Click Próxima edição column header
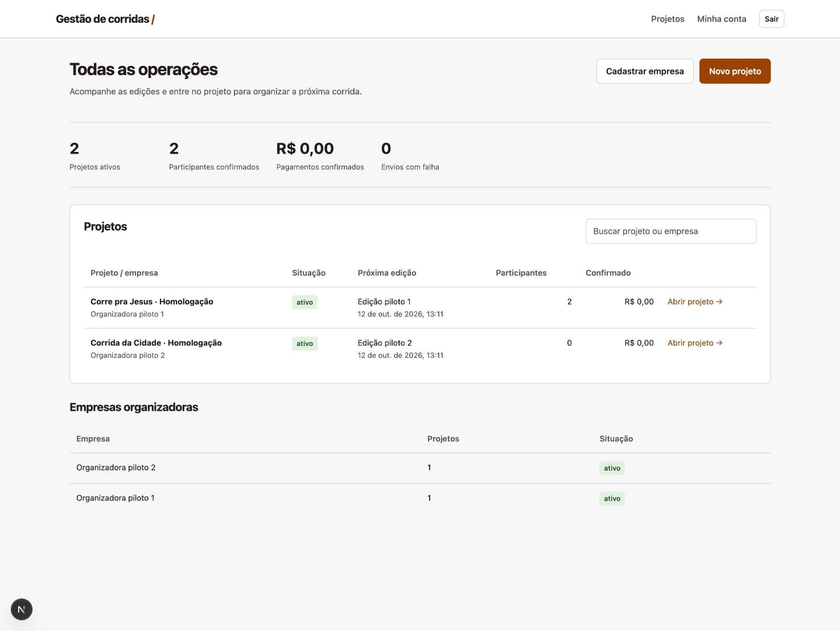 [x=387, y=273]
